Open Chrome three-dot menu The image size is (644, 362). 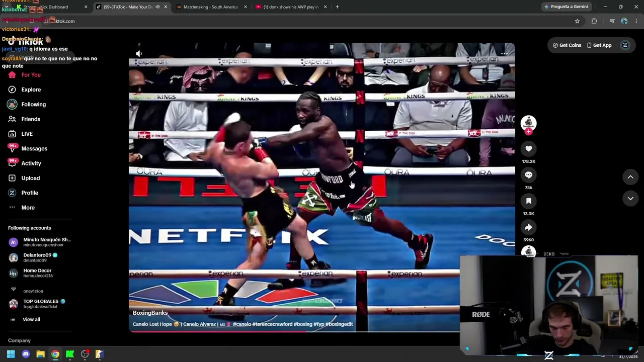coord(636,21)
